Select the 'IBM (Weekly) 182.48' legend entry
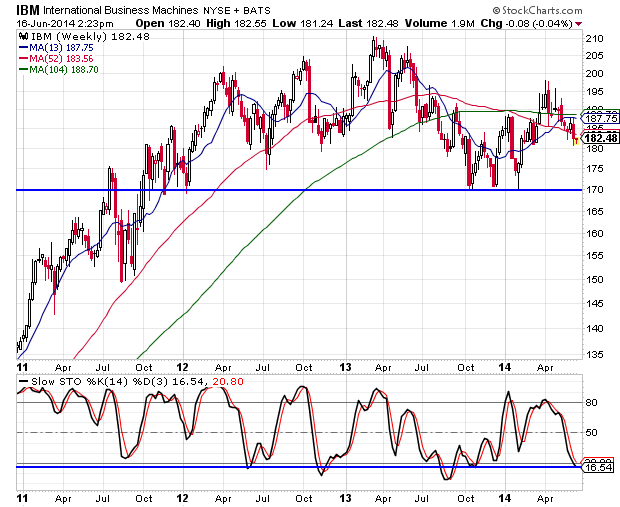 90,37
